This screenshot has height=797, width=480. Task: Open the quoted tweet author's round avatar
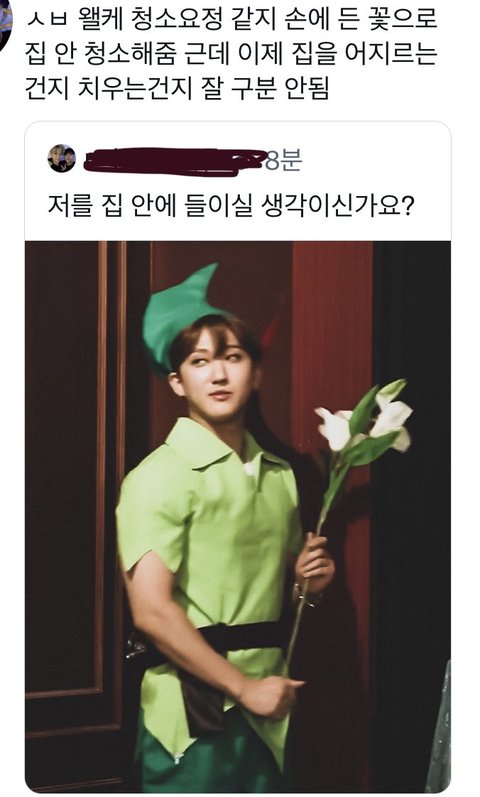[62, 159]
